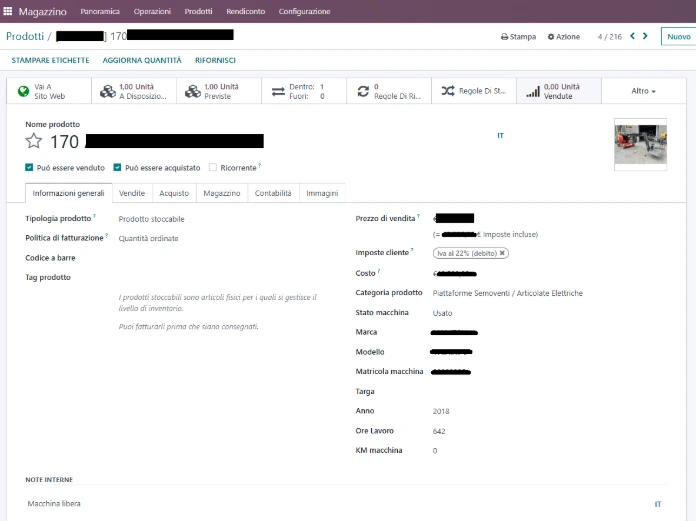The height and width of the screenshot is (521, 696).
Task: Click the printer icon for Stampa
Action: click(504, 37)
